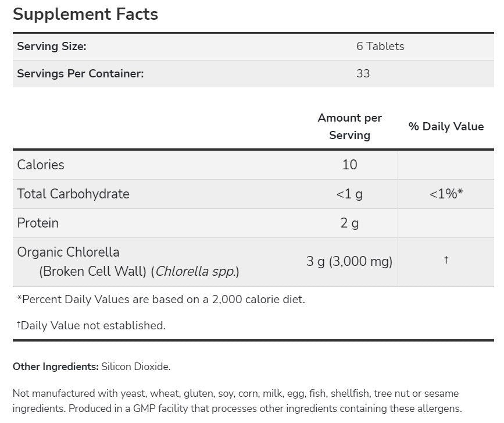The image size is (504, 423).
Task: Click the <1%* daily value cell
Action: pos(446,194)
